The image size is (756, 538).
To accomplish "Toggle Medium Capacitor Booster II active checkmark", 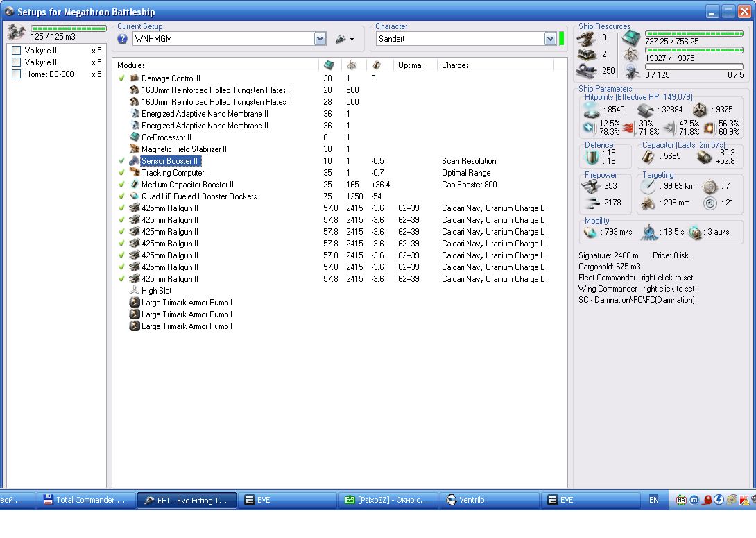I will pyautogui.click(x=121, y=185).
